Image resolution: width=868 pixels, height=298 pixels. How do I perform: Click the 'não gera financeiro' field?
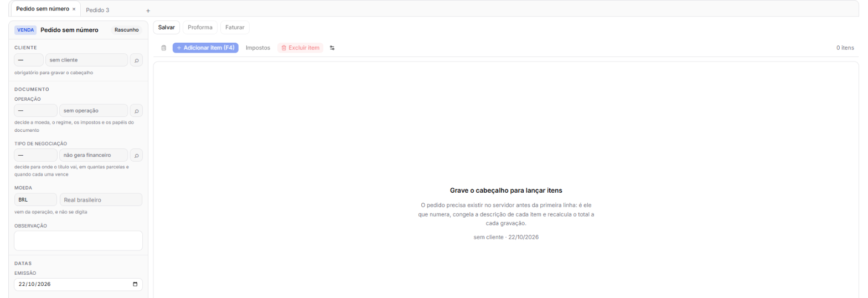(x=94, y=156)
